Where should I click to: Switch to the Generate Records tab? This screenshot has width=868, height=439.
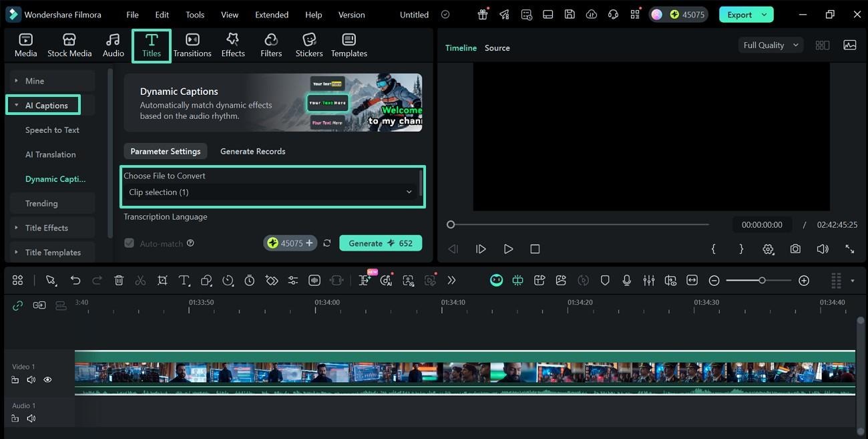252,151
